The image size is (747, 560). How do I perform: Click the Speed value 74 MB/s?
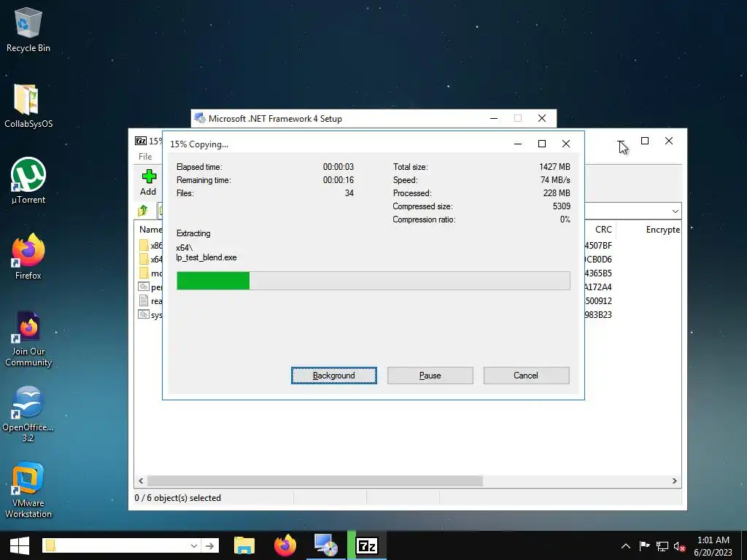coord(555,180)
